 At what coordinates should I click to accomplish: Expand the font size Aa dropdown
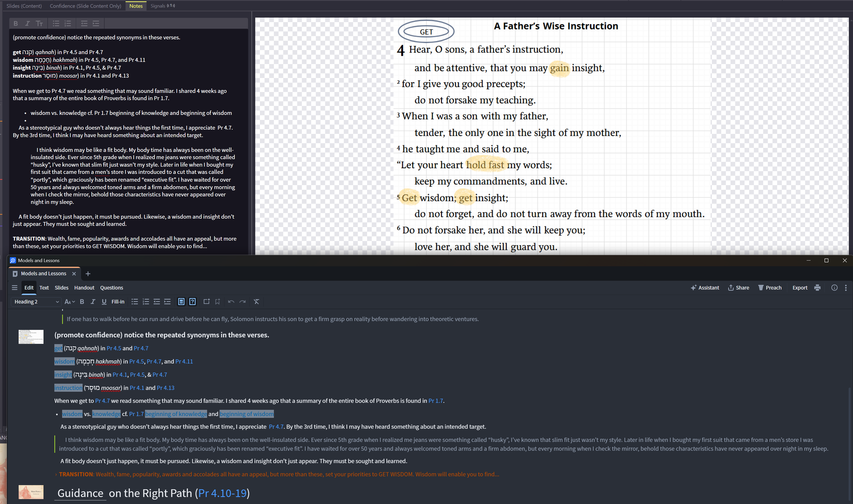click(69, 302)
